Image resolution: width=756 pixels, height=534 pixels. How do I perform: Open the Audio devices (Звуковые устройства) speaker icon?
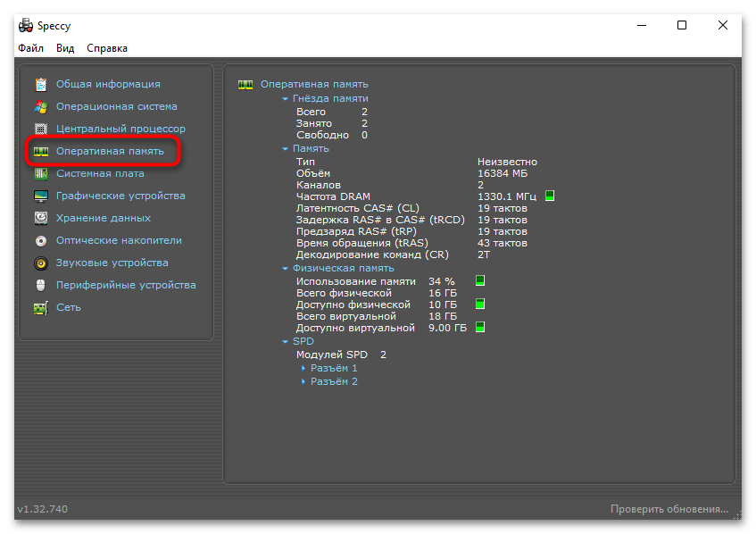(x=41, y=263)
